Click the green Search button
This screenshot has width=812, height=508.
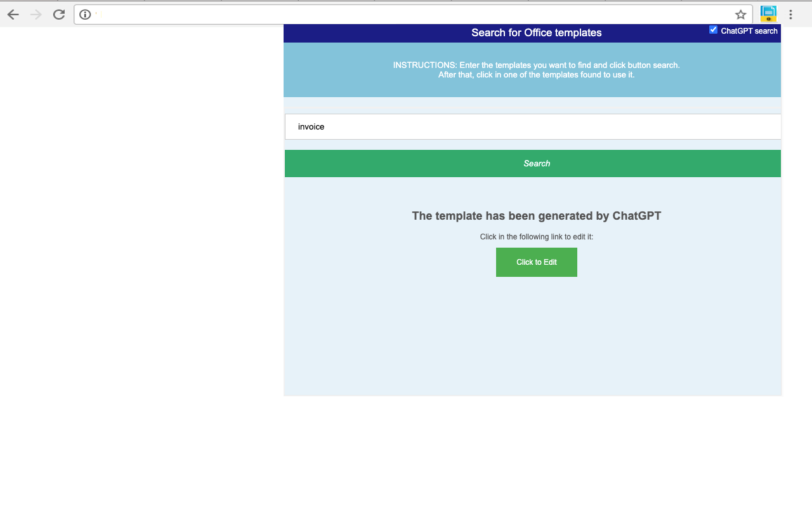click(533, 163)
